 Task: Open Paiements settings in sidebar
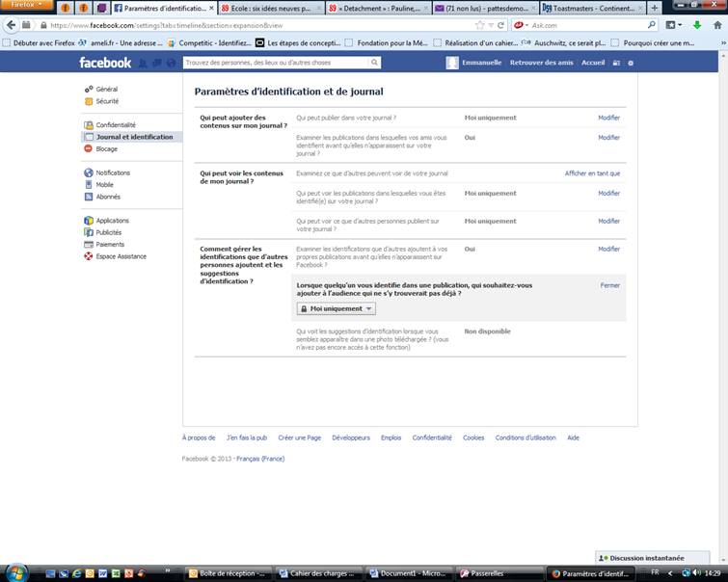coord(110,245)
